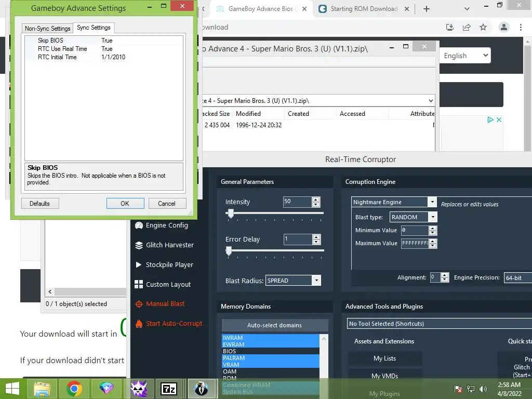Click the My VMDs button
This screenshot has height=399, width=532.
tap(385, 376)
